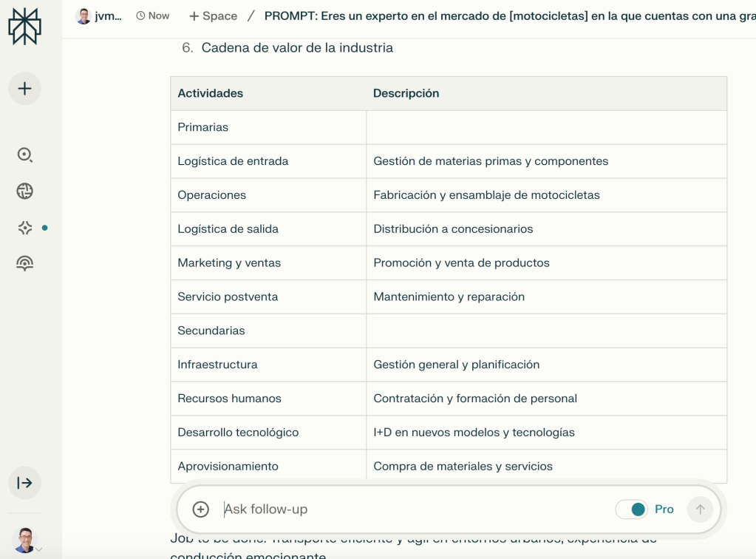This screenshot has width=756, height=559.
Task: Click the Actividades column header
Action: point(211,93)
